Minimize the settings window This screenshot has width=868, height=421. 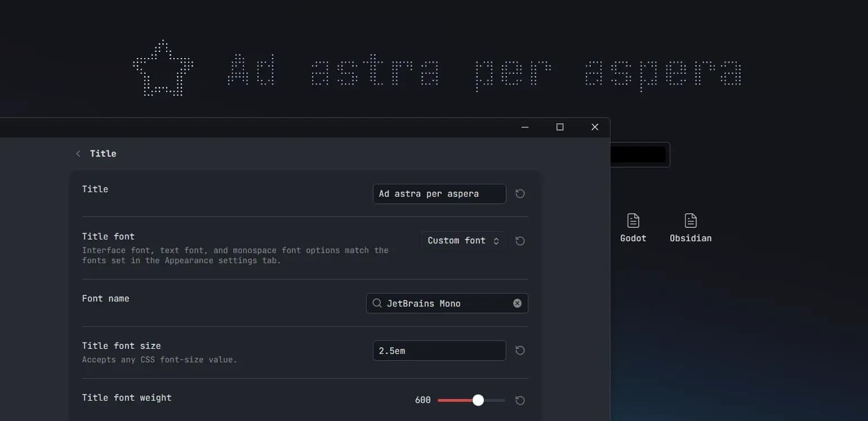pos(525,127)
